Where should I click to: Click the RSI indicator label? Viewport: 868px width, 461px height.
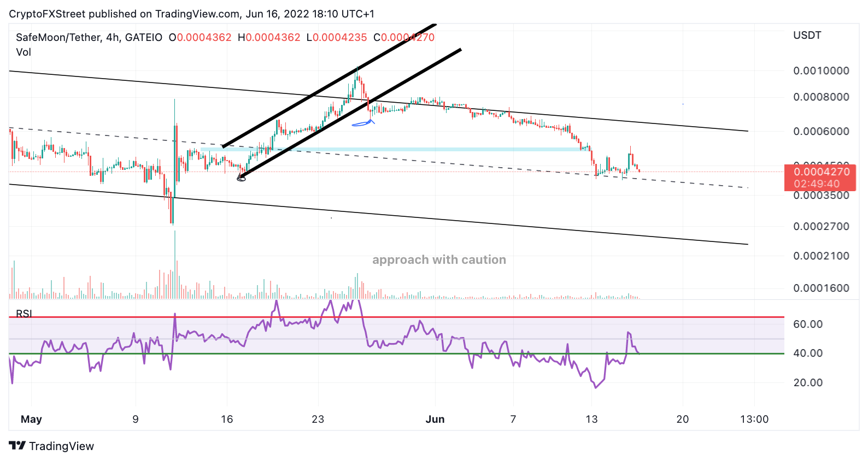(24, 314)
